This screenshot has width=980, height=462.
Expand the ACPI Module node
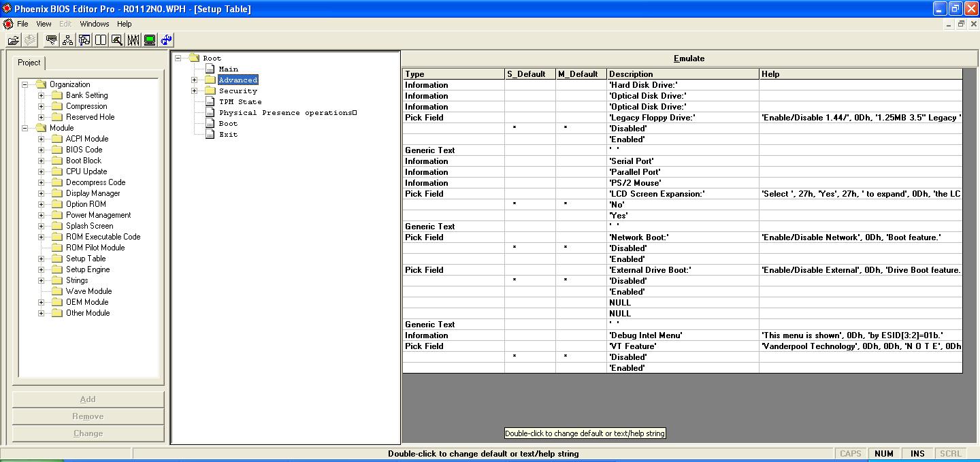pos(42,139)
